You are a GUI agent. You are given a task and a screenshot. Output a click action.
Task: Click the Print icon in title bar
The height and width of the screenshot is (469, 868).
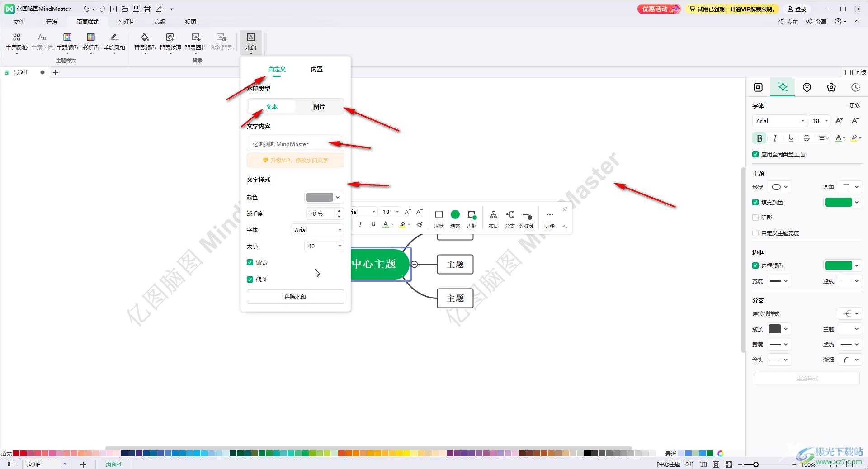pyautogui.click(x=147, y=9)
